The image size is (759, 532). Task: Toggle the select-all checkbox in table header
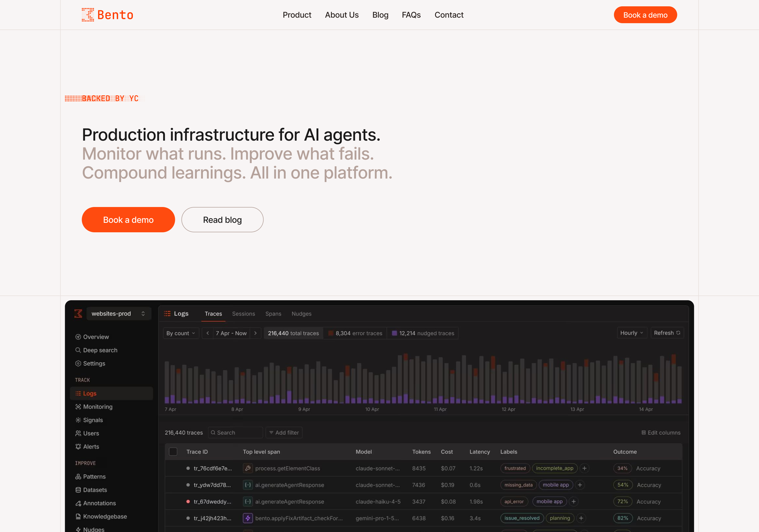(173, 452)
